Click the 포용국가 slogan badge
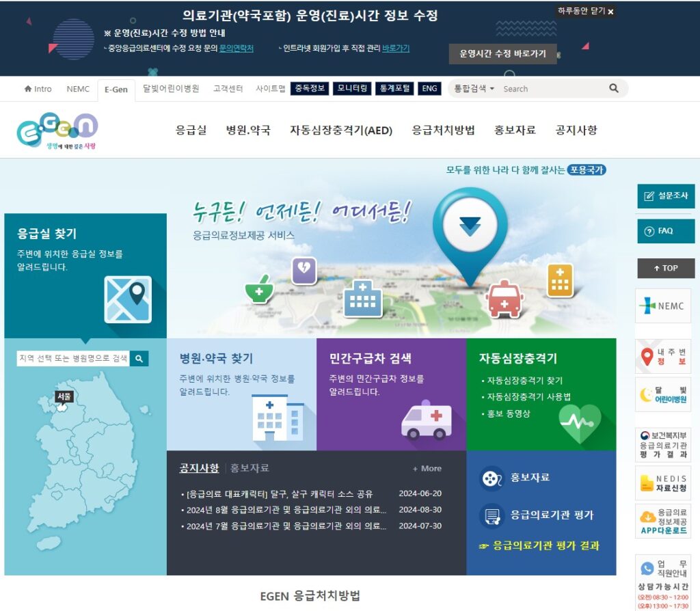 click(x=587, y=170)
